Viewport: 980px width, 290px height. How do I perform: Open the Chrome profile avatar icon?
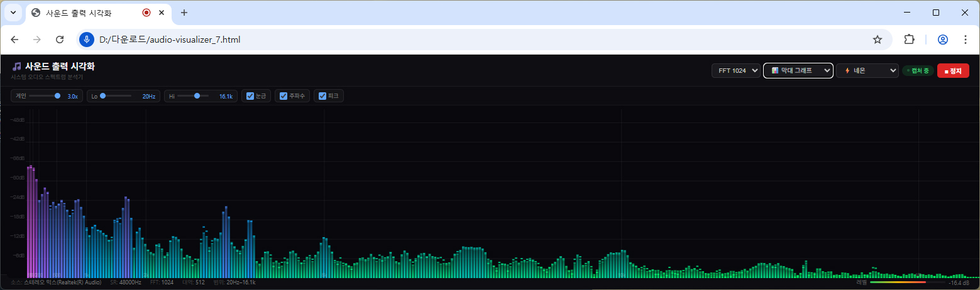pos(942,40)
